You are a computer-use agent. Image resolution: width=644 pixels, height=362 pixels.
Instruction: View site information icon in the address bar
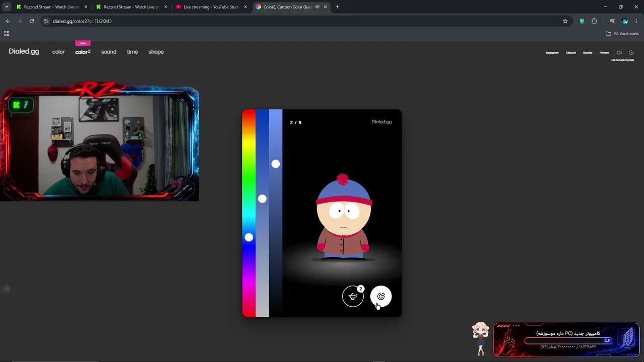(x=46, y=21)
